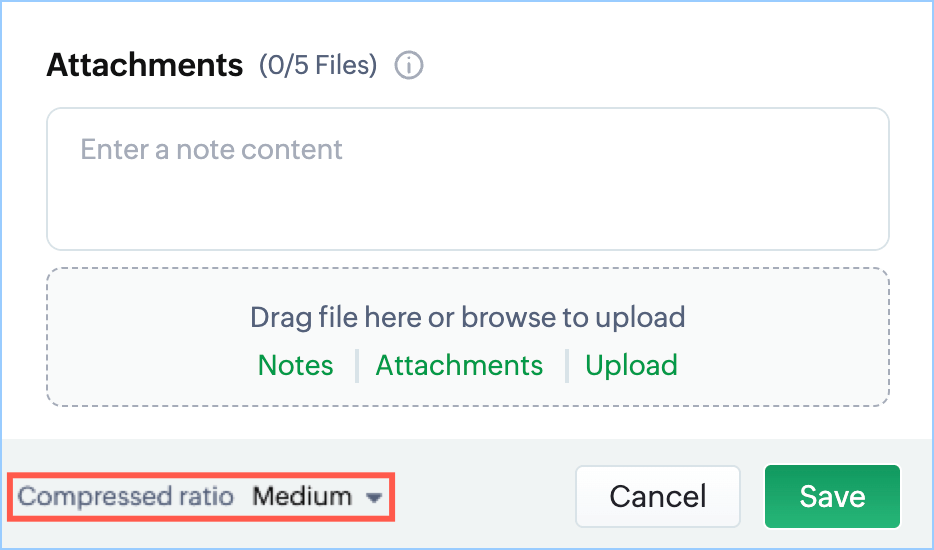Click the 'Compressed ratio' label
This screenshot has width=934, height=550.
pos(126,497)
